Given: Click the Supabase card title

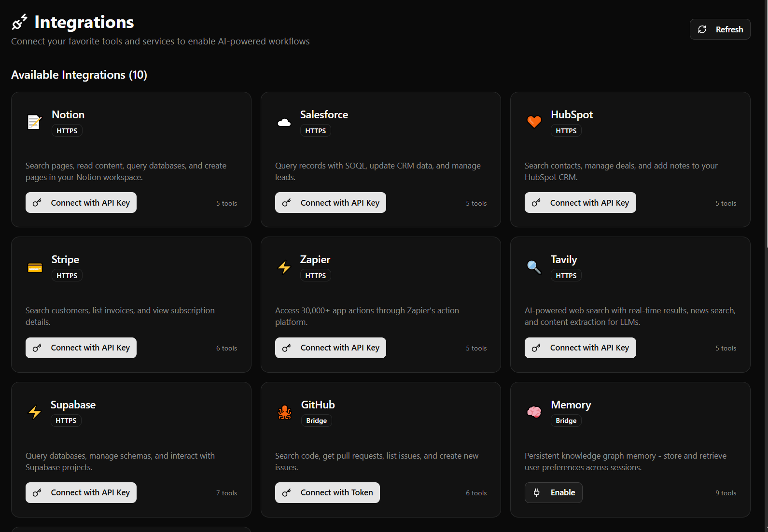Looking at the screenshot, I should point(73,405).
